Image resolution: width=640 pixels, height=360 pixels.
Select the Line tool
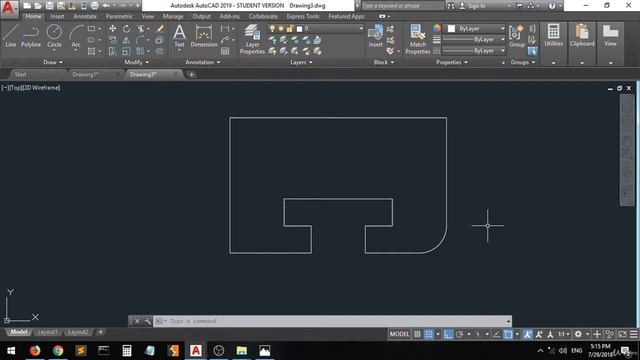(11, 36)
